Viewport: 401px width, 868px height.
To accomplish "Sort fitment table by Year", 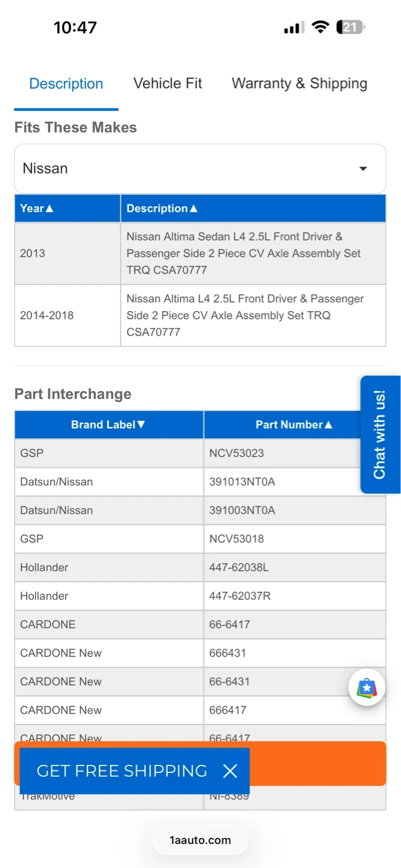I will tap(37, 209).
